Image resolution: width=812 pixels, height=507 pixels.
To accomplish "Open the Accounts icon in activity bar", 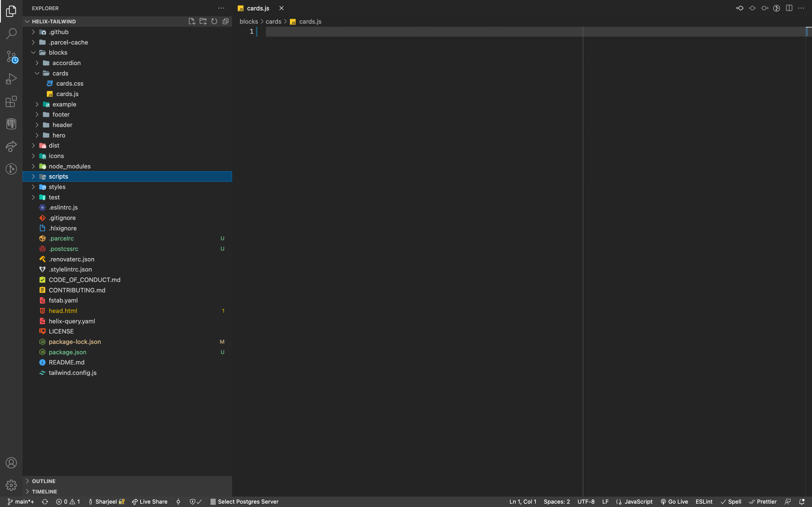I will [11, 462].
